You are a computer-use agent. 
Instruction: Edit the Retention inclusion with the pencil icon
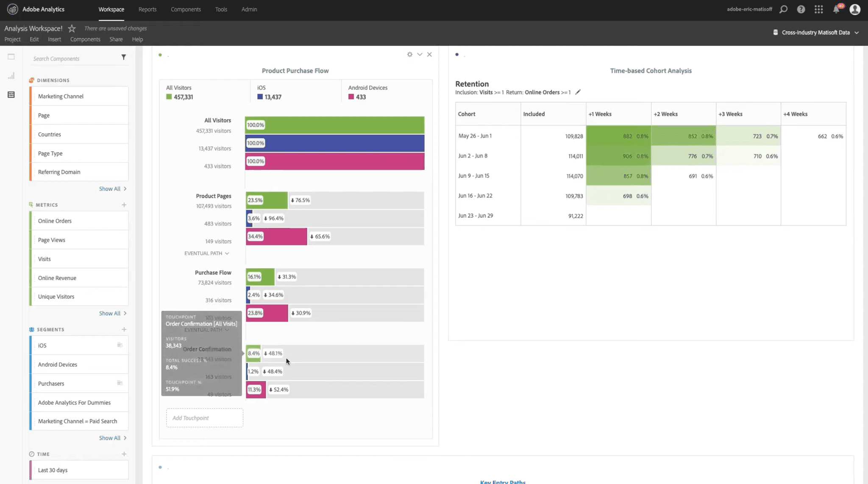tap(578, 92)
